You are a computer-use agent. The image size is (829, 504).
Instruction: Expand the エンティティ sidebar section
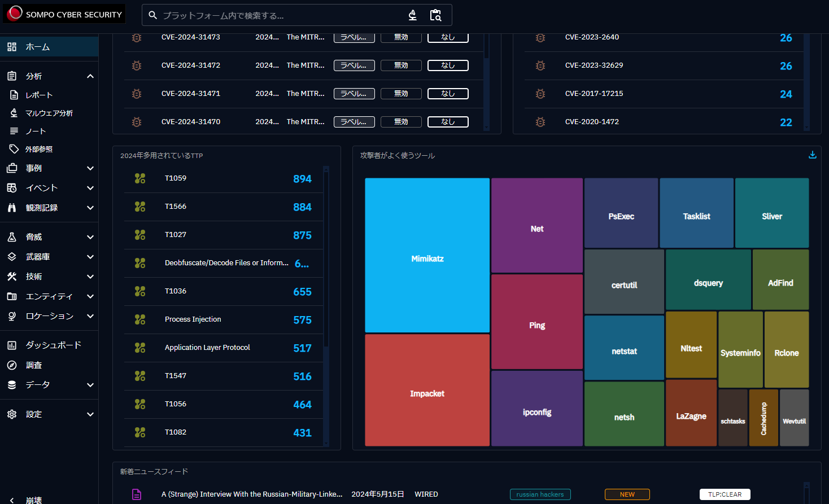[90, 296]
